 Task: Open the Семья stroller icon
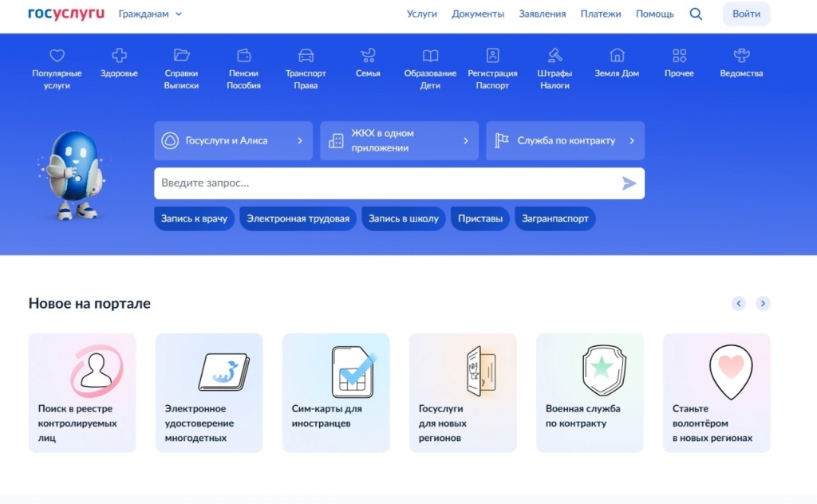pyautogui.click(x=368, y=55)
